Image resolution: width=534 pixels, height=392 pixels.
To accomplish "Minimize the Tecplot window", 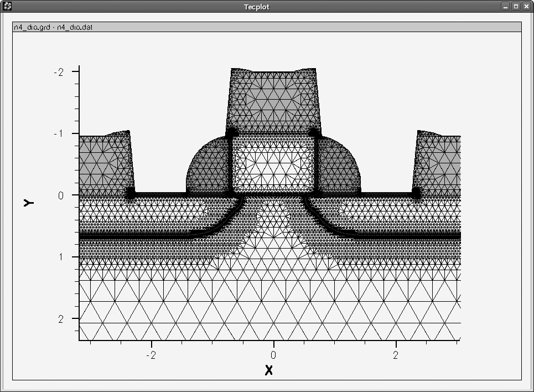I will (x=505, y=6).
